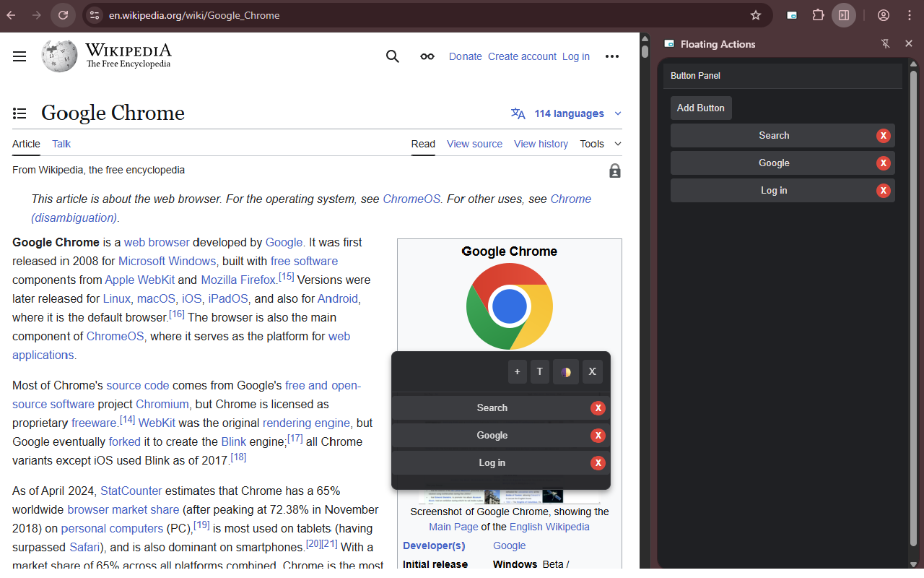Image resolution: width=924 pixels, height=578 pixels.
Task: Select the View history tab
Action: (x=541, y=144)
